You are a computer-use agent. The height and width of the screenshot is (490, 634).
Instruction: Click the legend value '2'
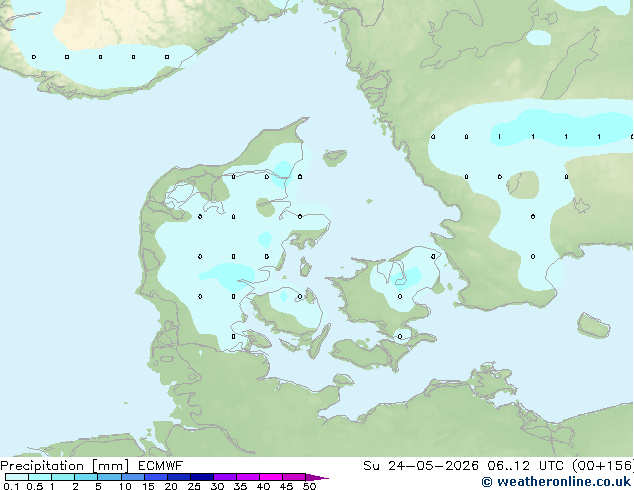pos(75,486)
